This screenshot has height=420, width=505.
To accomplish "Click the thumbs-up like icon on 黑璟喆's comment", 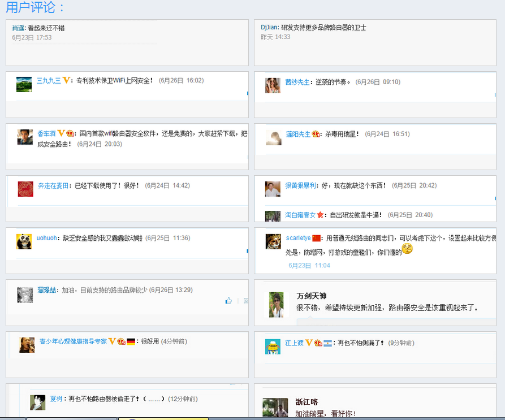I will 228,301.
